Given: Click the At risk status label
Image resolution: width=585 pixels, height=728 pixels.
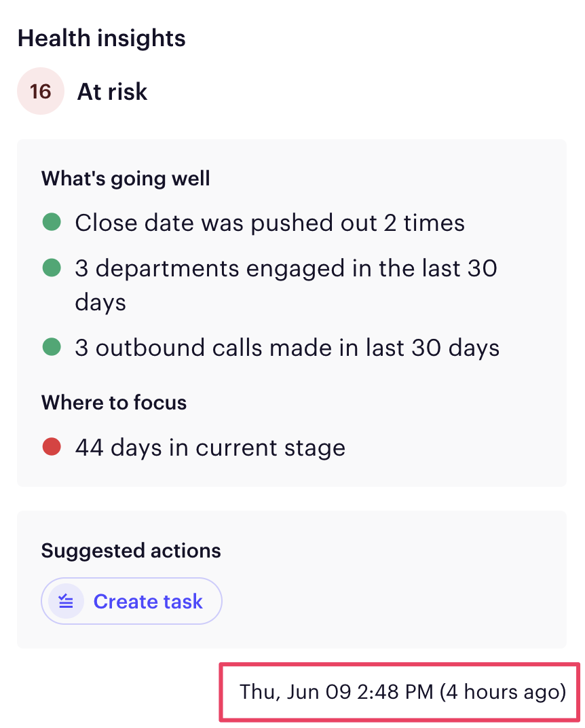Looking at the screenshot, I should pos(111,91).
